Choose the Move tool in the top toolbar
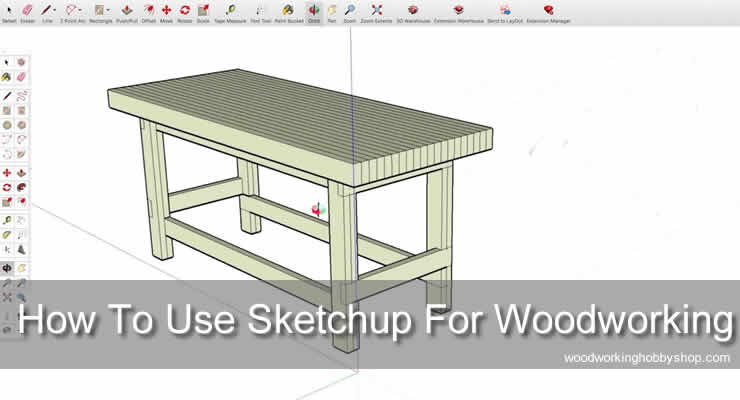 (166, 9)
